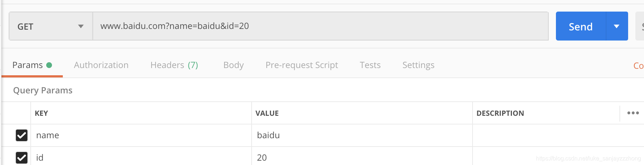The height and width of the screenshot is (165, 644).
Task: Click the request URL input field
Action: pyautogui.click(x=320, y=26)
